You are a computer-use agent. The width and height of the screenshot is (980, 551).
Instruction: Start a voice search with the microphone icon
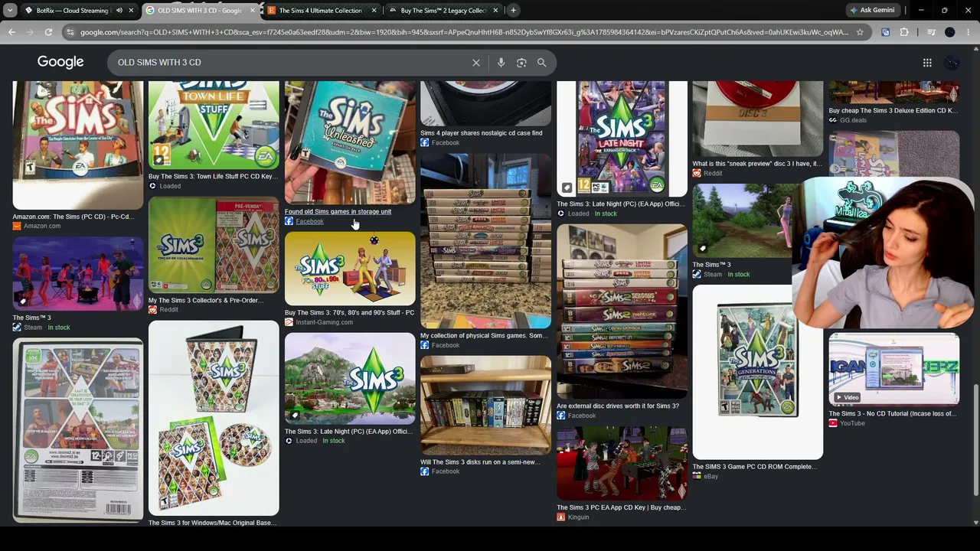pyautogui.click(x=501, y=63)
